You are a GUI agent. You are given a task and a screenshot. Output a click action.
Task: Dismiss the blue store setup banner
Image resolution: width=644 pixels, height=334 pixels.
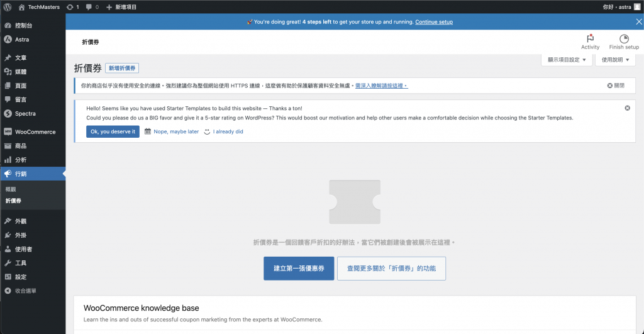tap(639, 22)
